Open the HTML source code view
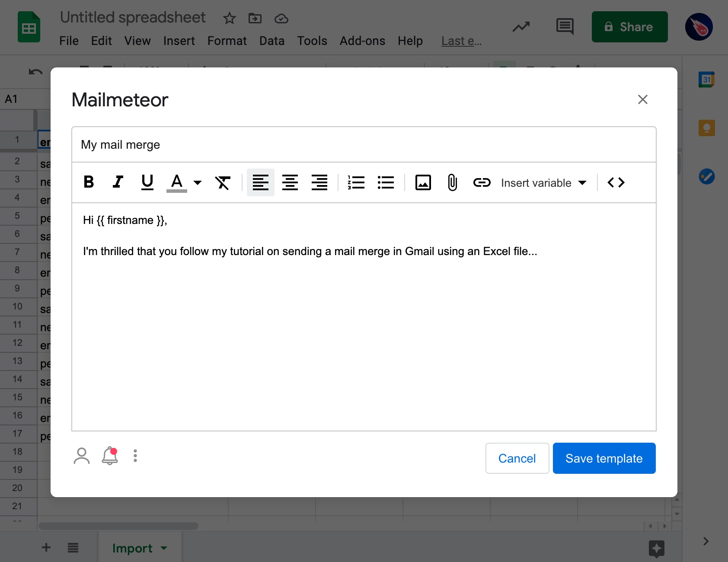The height and width of the screenshot is (562, 728). (616, 182)
